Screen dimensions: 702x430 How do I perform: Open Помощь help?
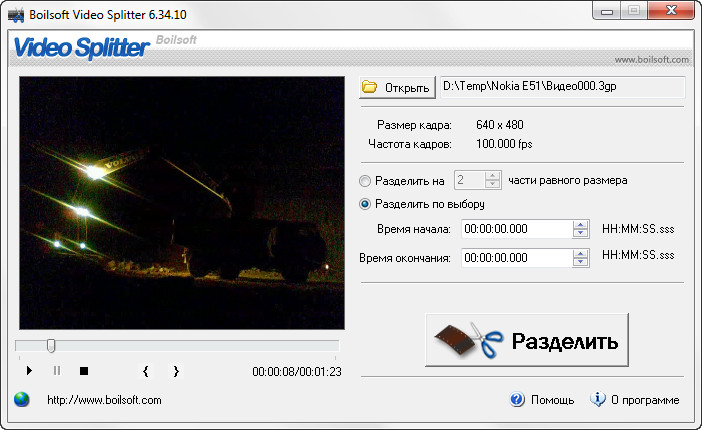pyautogui.click(x=542, y=400)
